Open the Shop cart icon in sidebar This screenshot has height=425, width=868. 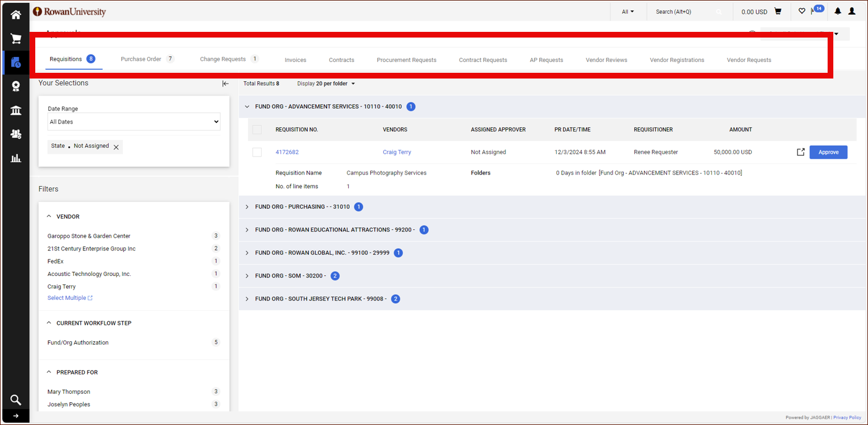[x=16, y=39]
